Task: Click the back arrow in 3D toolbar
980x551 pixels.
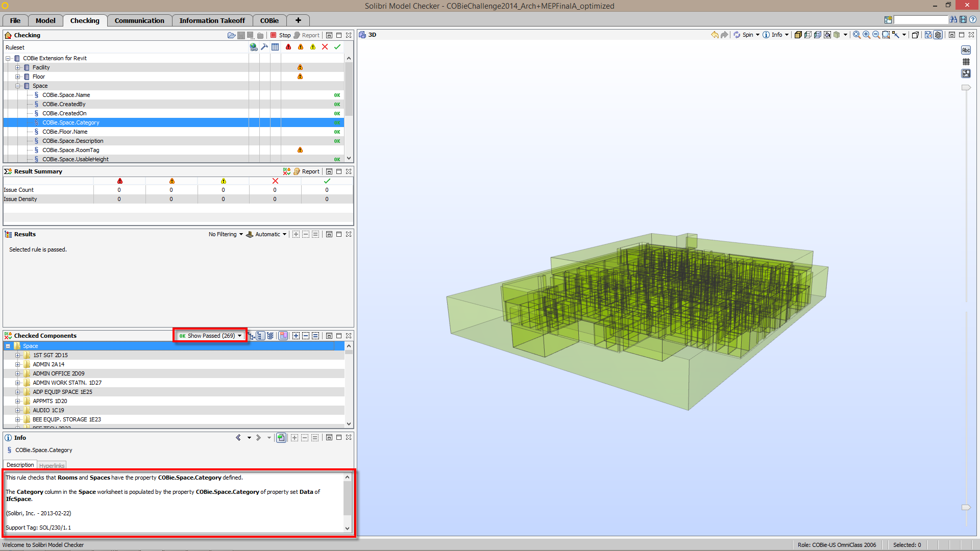Action: pos(715,35)
